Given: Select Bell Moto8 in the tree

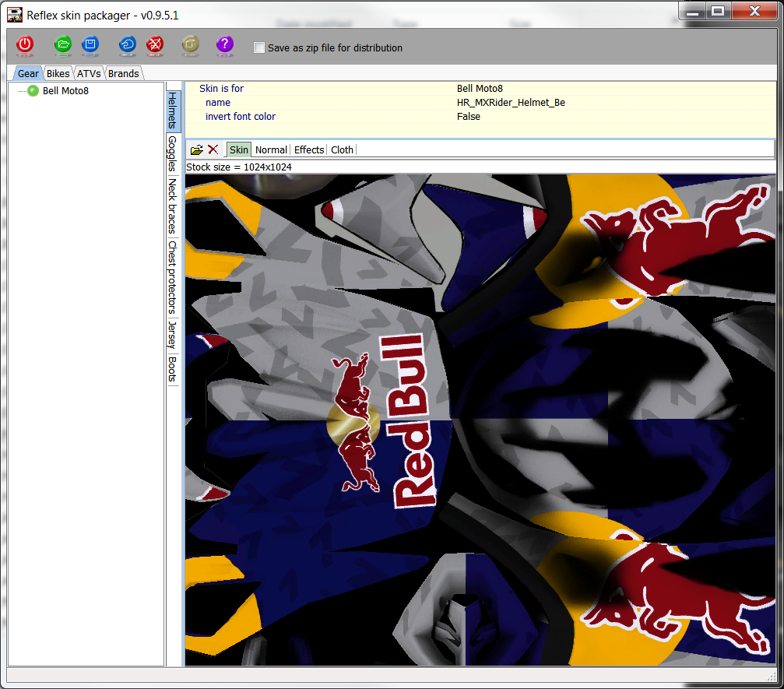Looking at the screenshot, I should (65, 91).
